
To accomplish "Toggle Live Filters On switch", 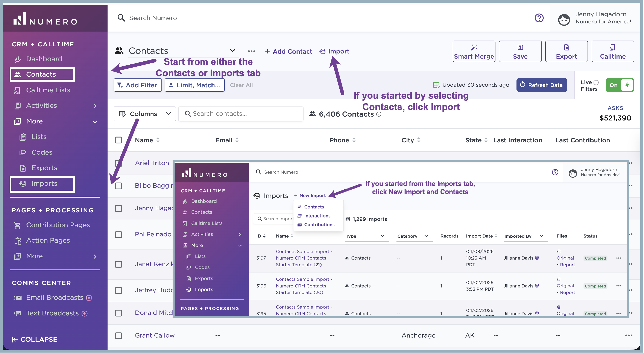I will [620, 85].
